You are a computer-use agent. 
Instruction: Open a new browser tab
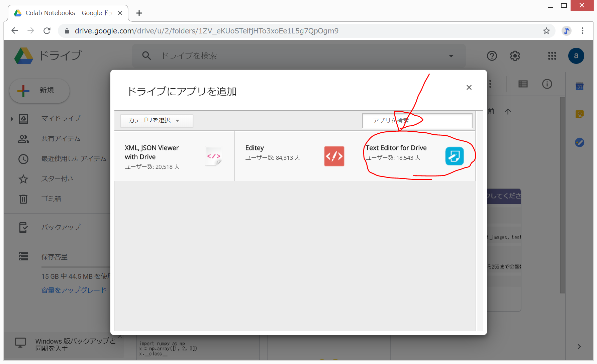[x=139, y=13]
